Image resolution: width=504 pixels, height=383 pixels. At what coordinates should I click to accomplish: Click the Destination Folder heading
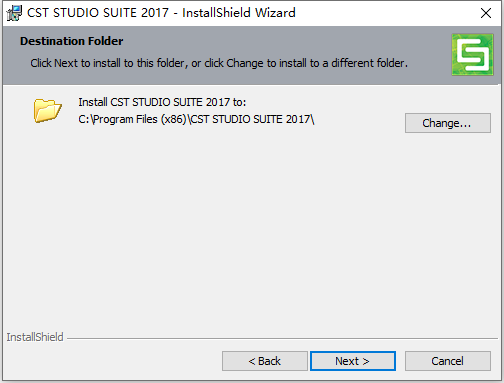pos(71,41)
